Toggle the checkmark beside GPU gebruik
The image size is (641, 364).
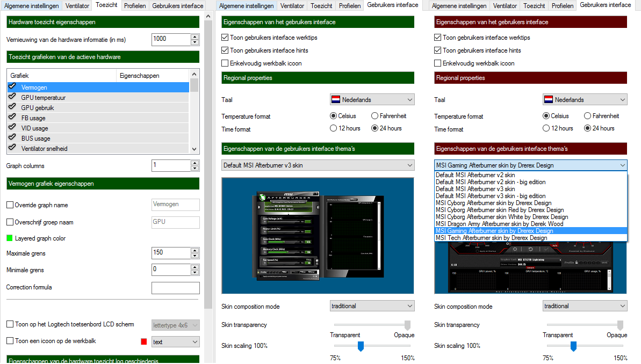12,107
